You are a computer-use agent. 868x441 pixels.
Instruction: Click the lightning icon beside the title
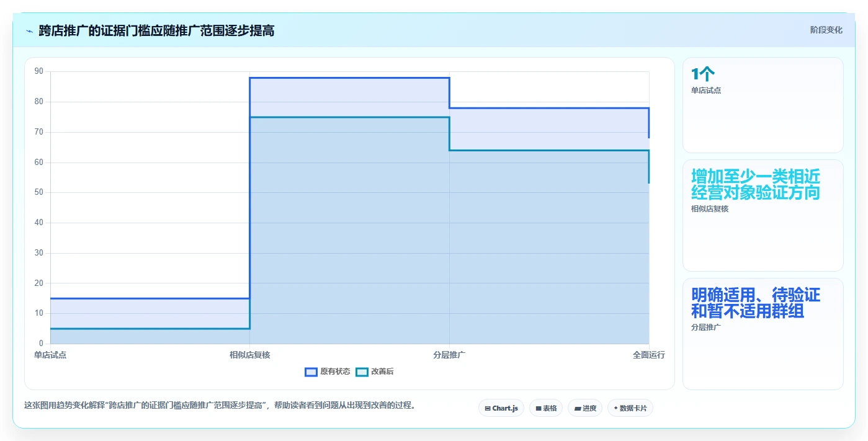pyautogui.click(x=29, y=31)
